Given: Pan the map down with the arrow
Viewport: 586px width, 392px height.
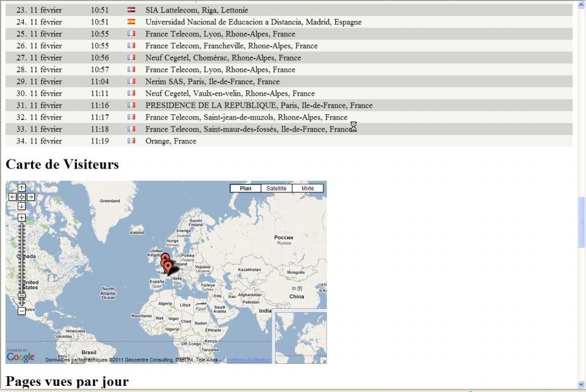Looking at the screenshot, I should [x=22, y=206].
